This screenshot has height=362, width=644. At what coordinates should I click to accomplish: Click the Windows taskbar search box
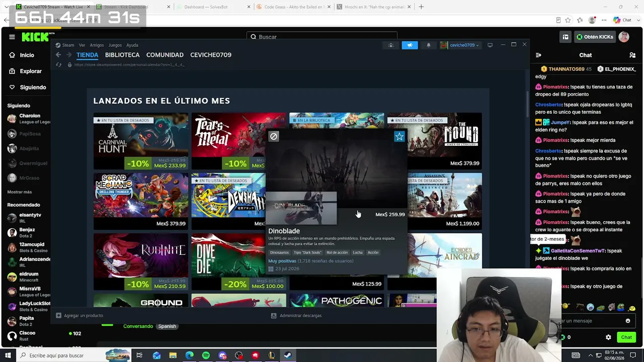point(73,355)
